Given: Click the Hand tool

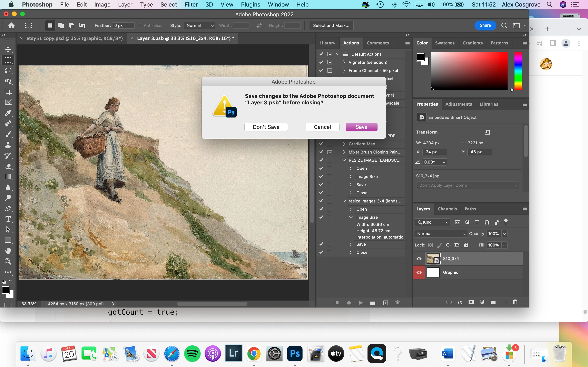Looking at the screenshot, I should (x=8, y=251).
